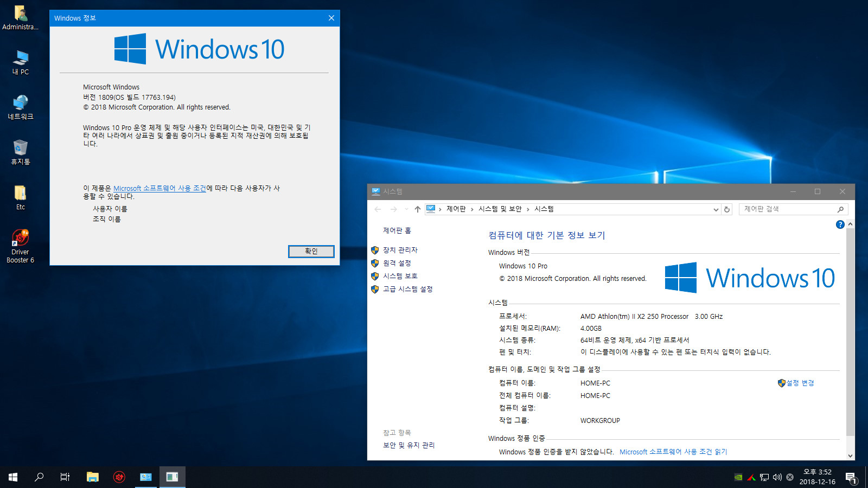Click the 4.00GB RAM value
Image resolution: width=868 pixels, height=488 pixels.
[591, 329]
